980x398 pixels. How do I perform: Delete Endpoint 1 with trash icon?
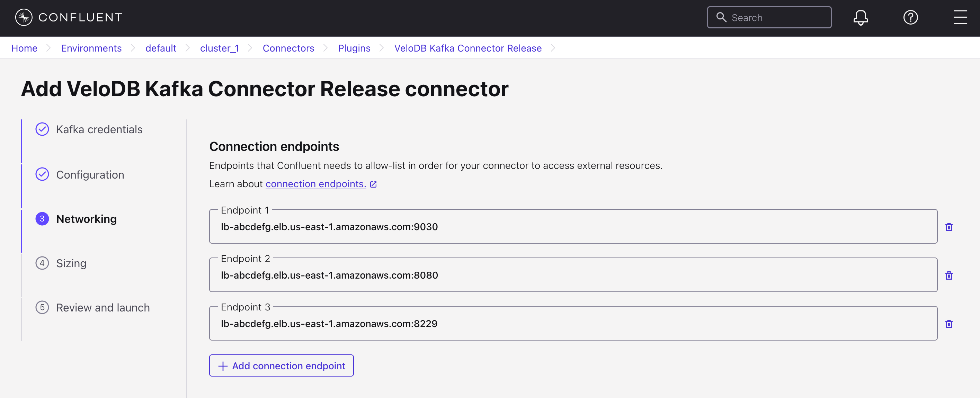point(948,227)
